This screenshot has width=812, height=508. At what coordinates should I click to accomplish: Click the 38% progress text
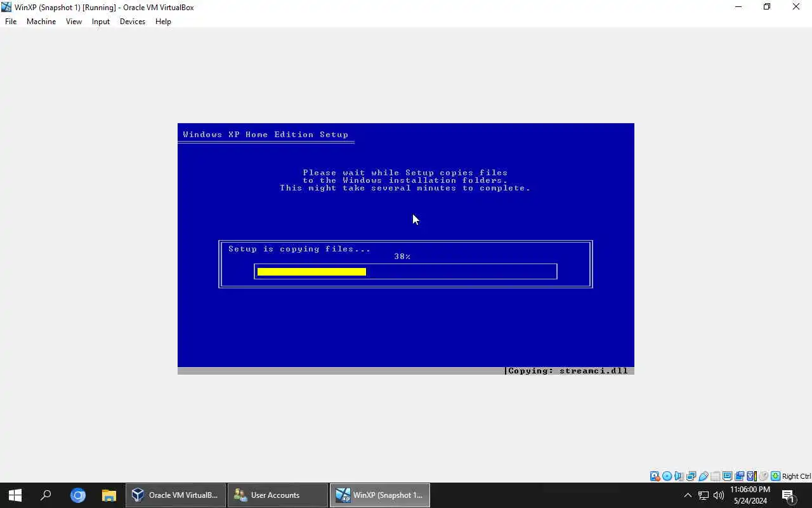click(402, 257)
